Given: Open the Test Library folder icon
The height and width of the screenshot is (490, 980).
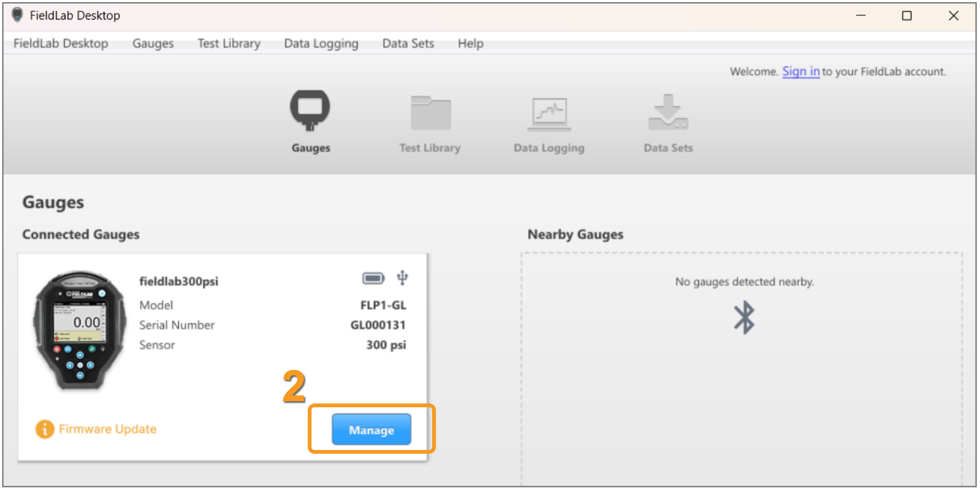Looking at the screenshot, I should click(x=431, y=112).
